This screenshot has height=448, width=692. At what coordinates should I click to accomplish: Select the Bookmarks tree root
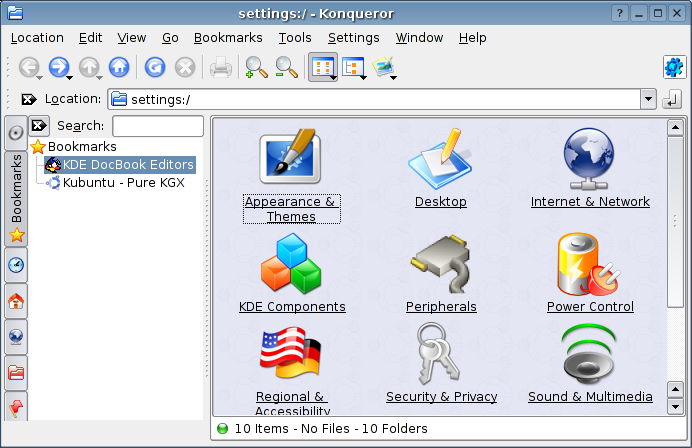coord(82,147)
